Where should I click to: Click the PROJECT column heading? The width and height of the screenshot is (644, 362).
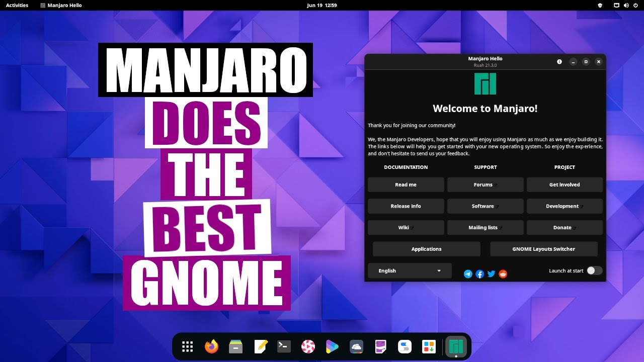(x=565, y=167)
